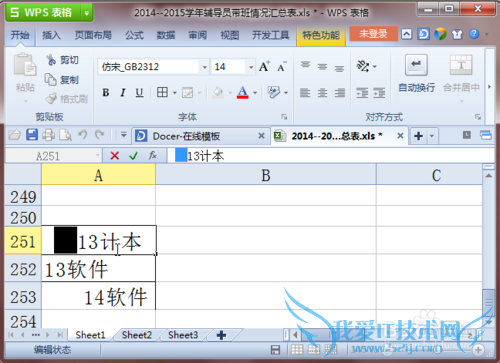Add new document tab plus button
This screenshot has height=363, width=500.
point(418,136)
